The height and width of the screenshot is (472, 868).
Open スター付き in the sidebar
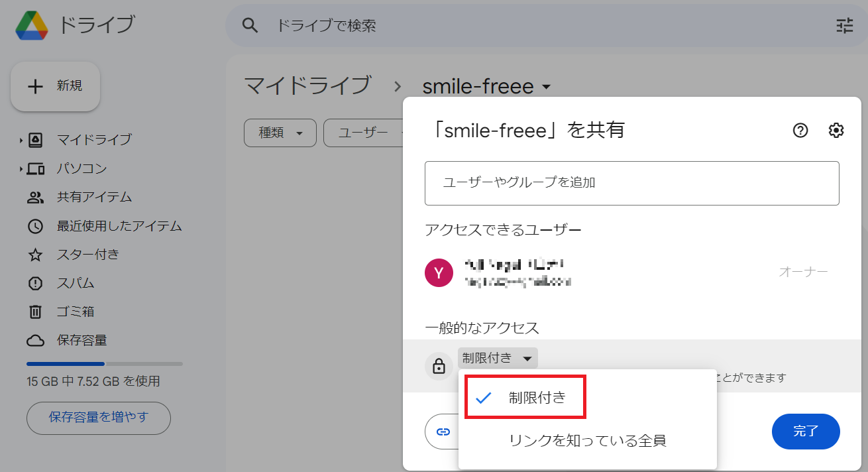(x=88, y=255)
